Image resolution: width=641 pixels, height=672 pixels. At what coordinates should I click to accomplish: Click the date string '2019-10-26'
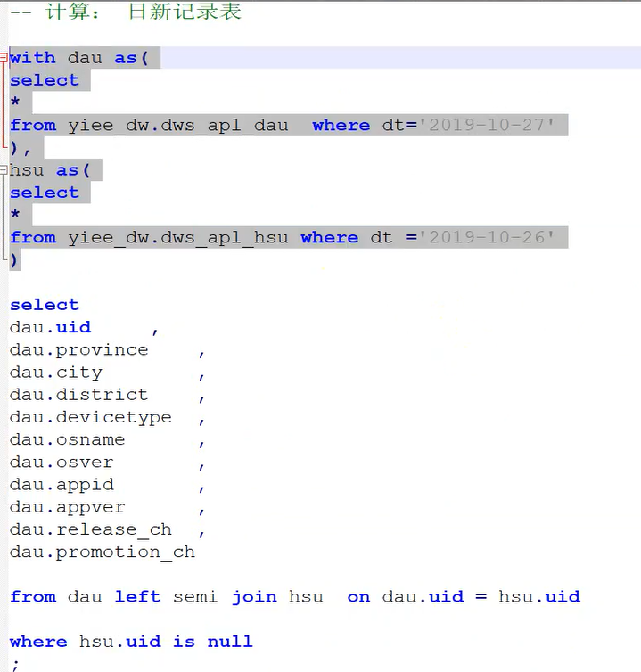[486, 237]
